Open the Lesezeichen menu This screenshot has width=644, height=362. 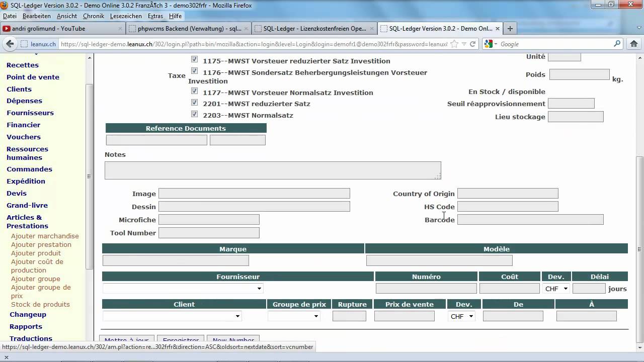click(x=126, y=16)
